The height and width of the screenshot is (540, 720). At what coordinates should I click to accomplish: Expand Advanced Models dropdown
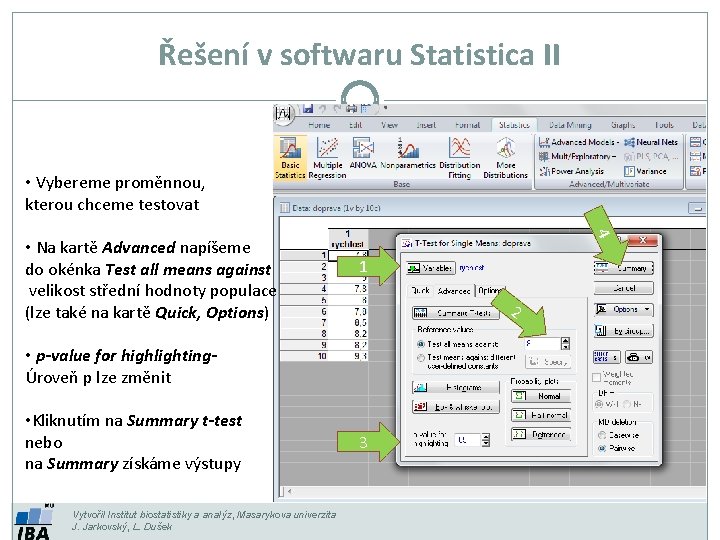(x=579, y=142)
